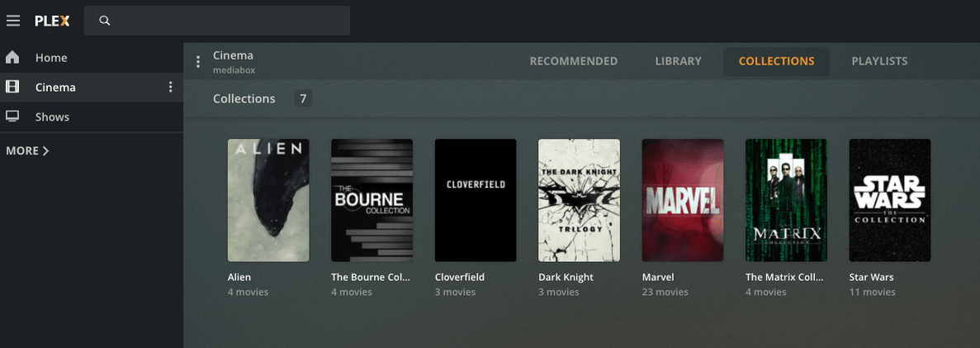The width and height of the screenshot is (980, 348).
Task: Click the Dark Knight title link
Action: tap(566, 277)
